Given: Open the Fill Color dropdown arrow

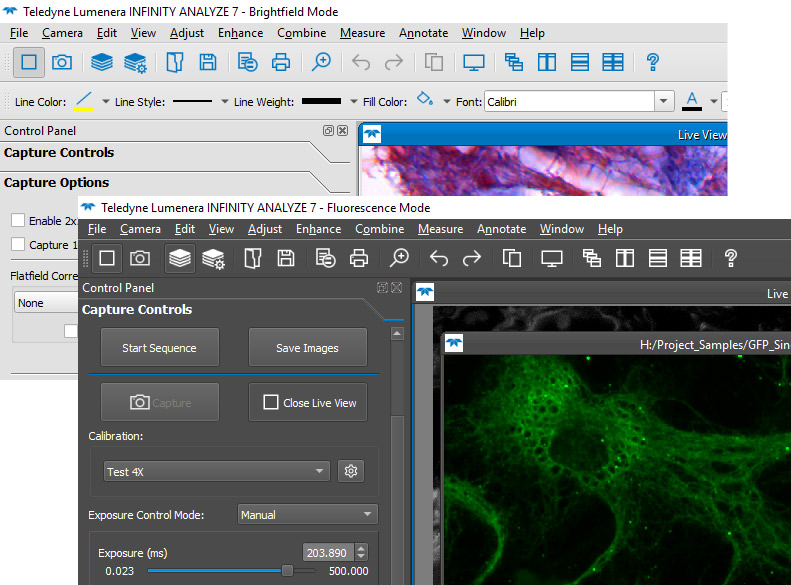Looking at the screenshot, I should [446, 102].
